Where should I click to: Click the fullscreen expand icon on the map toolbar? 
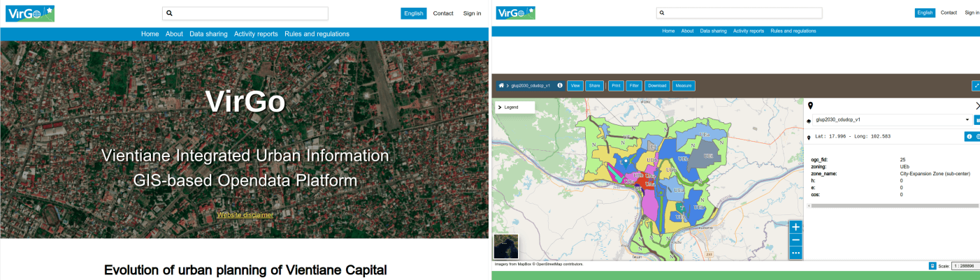coord(976,86)
